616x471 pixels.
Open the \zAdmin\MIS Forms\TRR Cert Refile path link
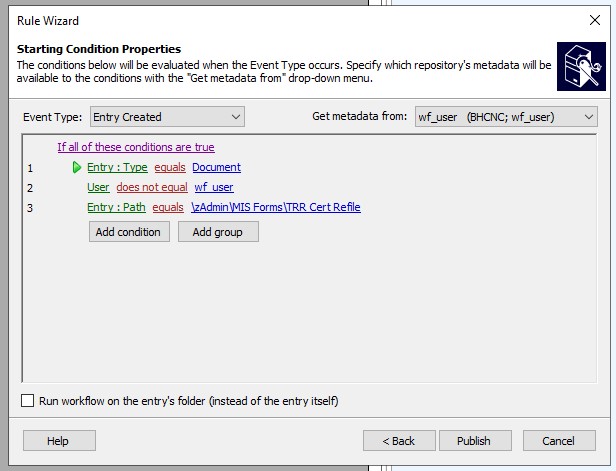coord(276,207)
